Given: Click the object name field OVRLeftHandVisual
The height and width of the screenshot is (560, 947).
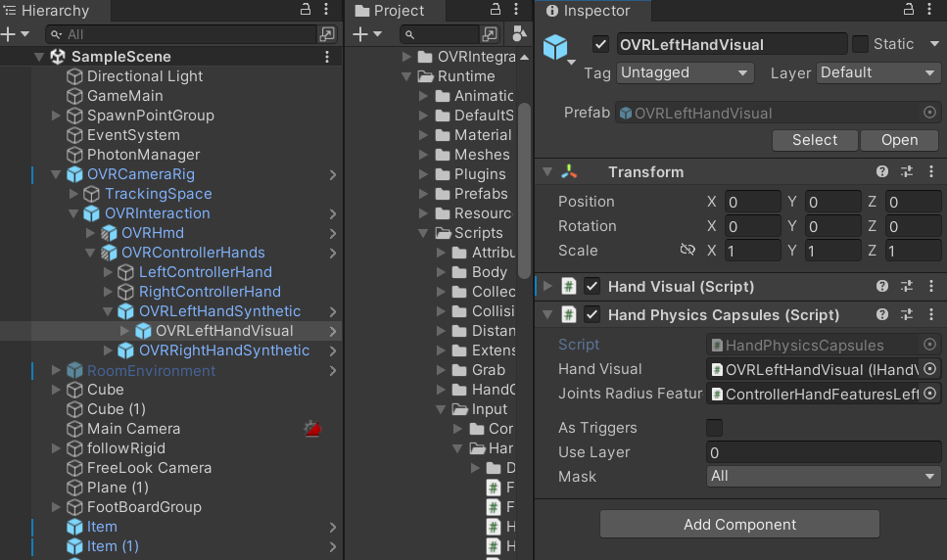Looking at the screenshot, I should pyautogui.click(x=732, y=44).
